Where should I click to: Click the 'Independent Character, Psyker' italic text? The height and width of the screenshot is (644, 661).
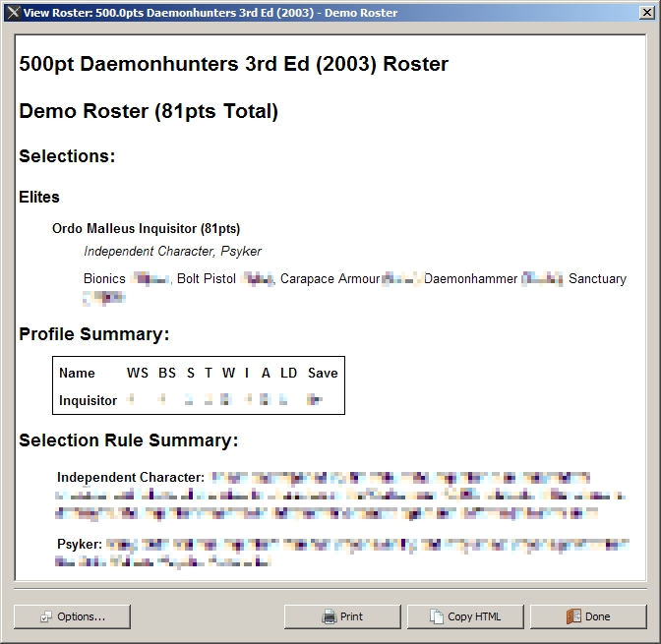[x=172, y=251]
